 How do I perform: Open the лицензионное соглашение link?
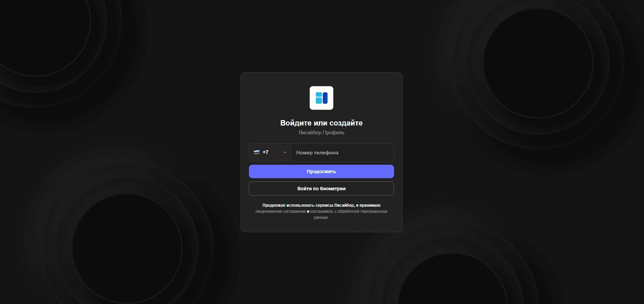[x=281, y=211]
